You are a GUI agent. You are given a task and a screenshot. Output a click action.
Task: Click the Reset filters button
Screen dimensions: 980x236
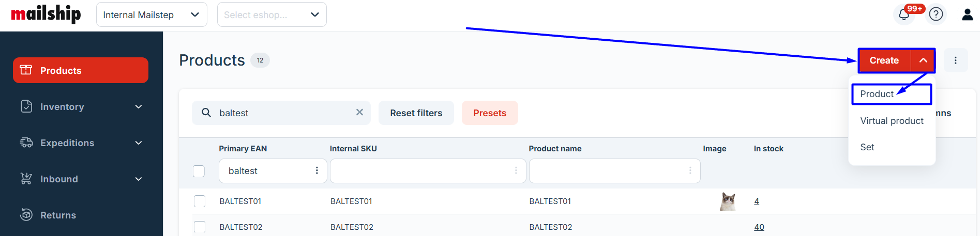[x=416, y=113]
